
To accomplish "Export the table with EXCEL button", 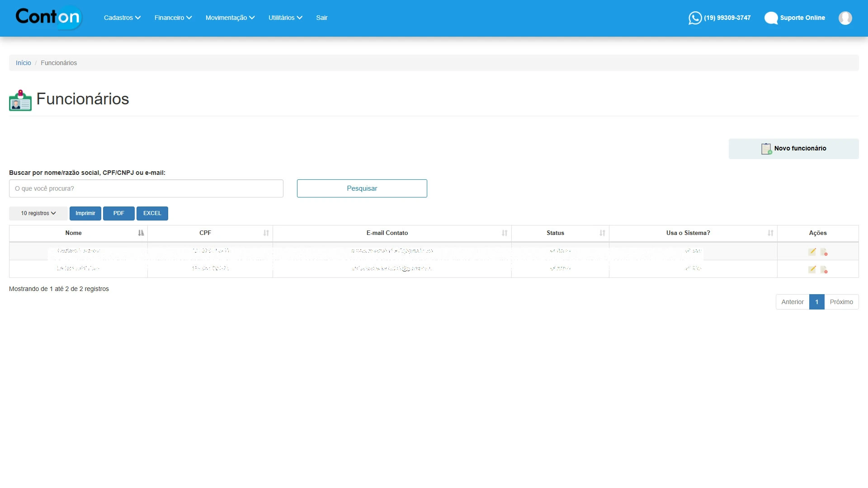I will (x=152, y=213).
